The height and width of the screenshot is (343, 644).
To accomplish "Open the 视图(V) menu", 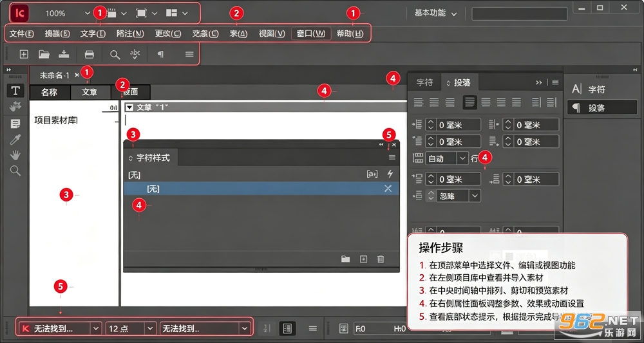I will pyautogui.click(x=272, y=33).
